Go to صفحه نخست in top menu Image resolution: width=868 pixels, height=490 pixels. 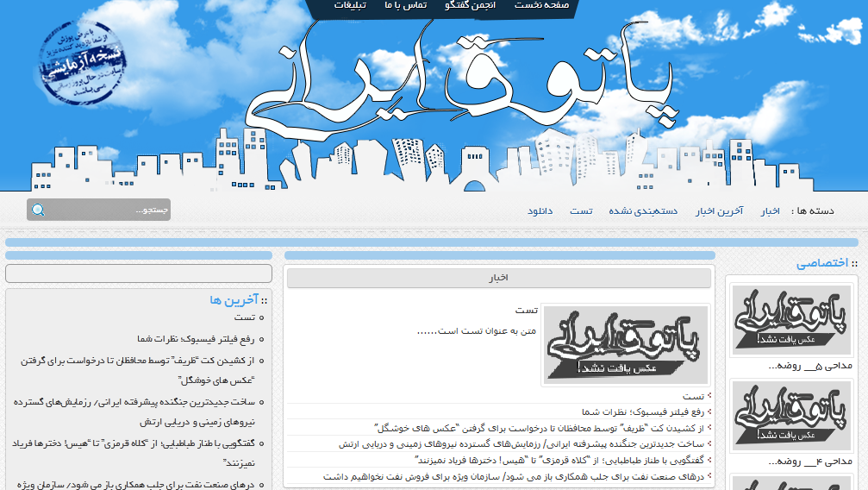pyautogui.click(x=542, y=5)
